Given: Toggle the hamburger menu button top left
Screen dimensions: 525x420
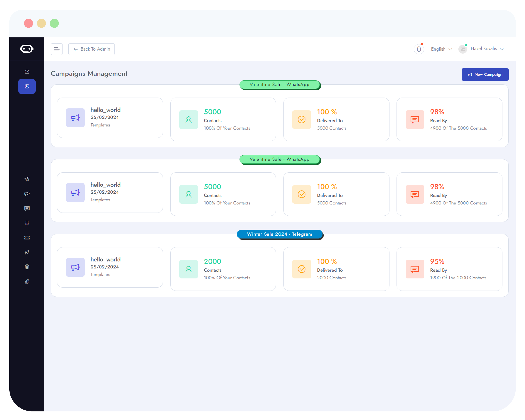Looking at the screenshot, I should [x=57, y=48].
